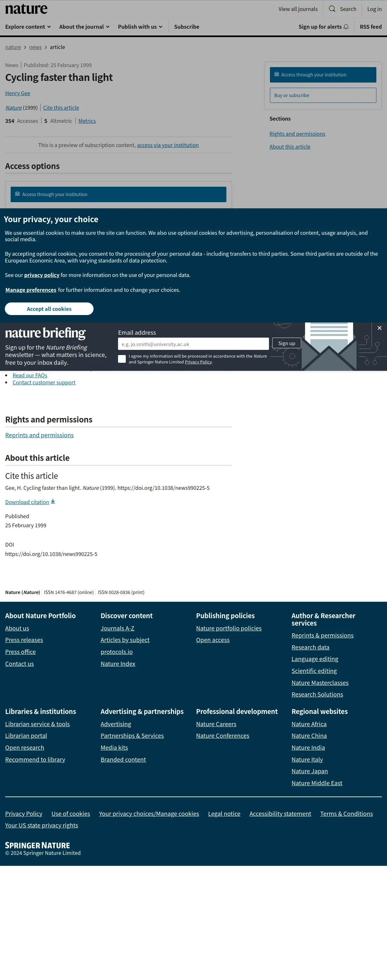
Task: Click the Sign up newsletter button
Action: [286, 343]
